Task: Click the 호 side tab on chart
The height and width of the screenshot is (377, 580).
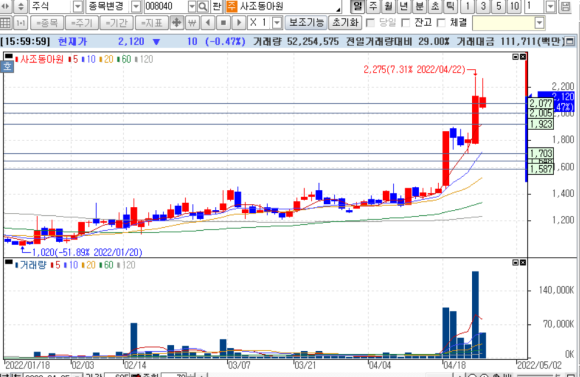Action: point(7,67)
